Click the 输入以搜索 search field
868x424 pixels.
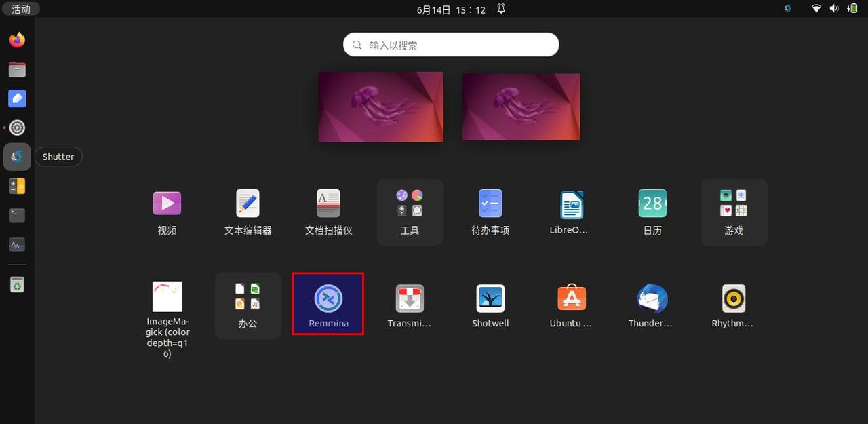[x=450, y=44]
